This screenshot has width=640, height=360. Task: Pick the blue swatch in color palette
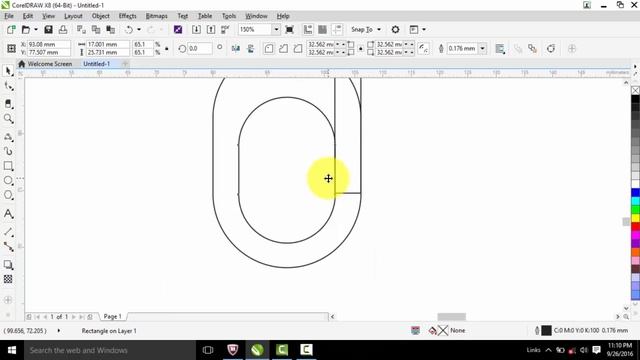pos(636,193)
